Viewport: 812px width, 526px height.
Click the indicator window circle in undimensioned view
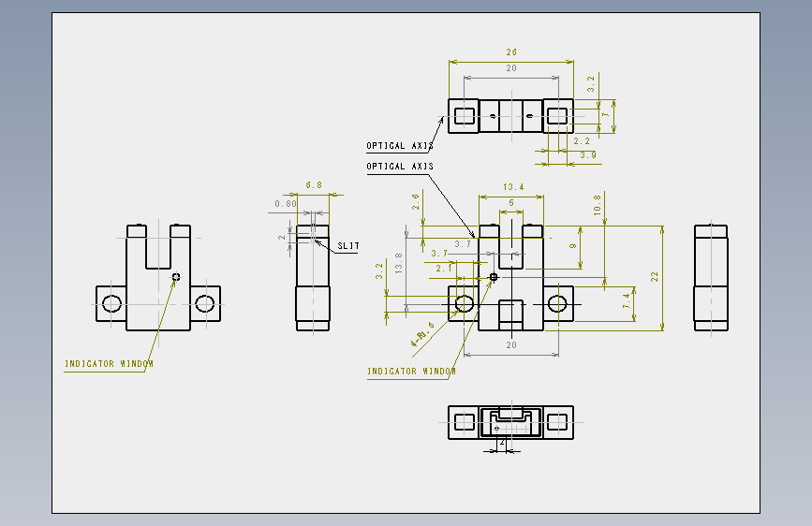176,277
